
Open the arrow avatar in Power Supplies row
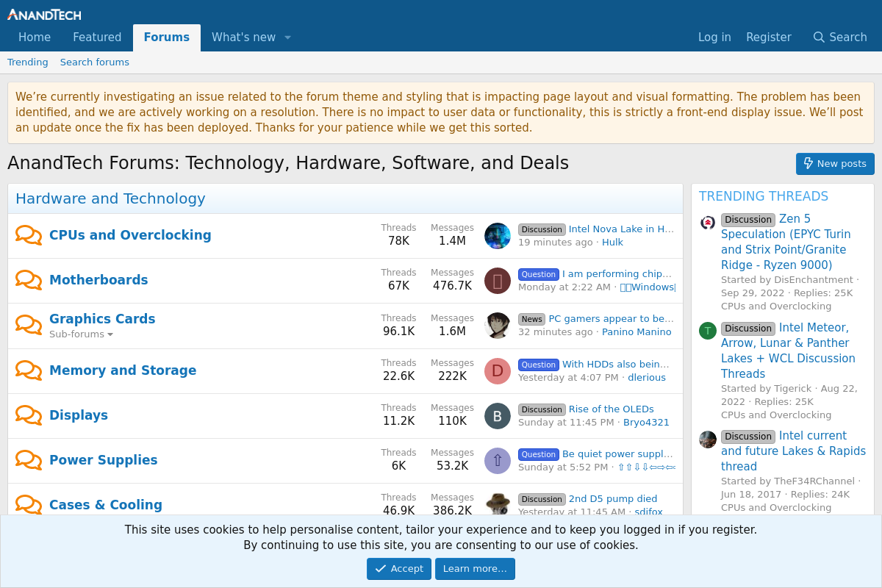498,461
